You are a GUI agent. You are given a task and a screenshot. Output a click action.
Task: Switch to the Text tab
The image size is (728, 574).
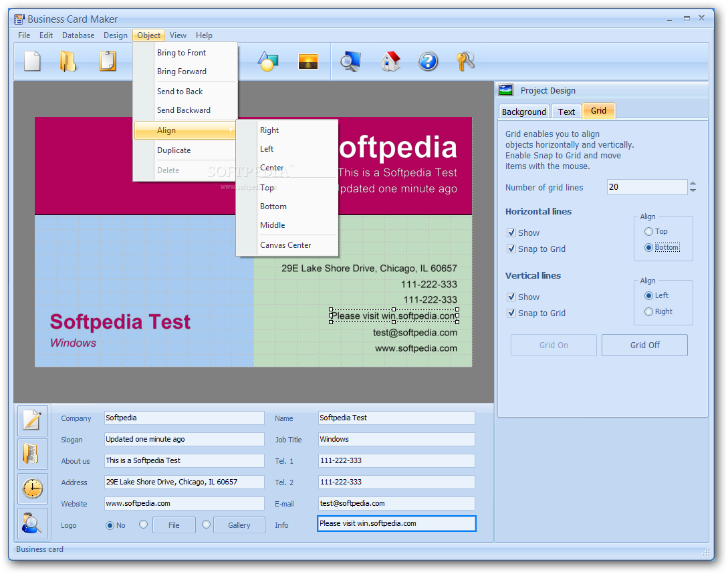click(x=566, y=112)
